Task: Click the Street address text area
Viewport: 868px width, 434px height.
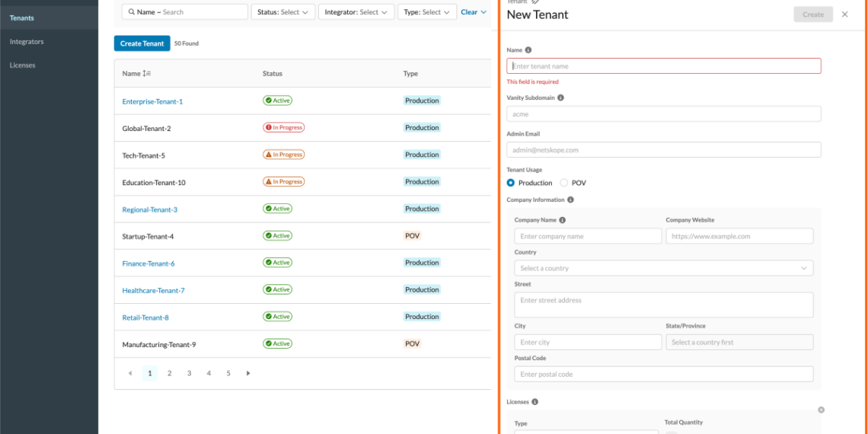Action: coord(664,305)
